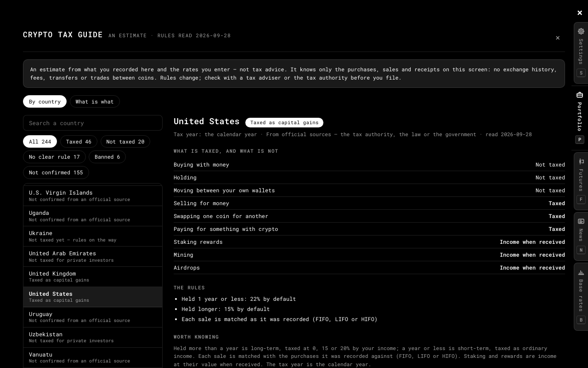588x368 pixels.
Task: Choose Uzbekistan from the country list
Action: coord(93,337)
